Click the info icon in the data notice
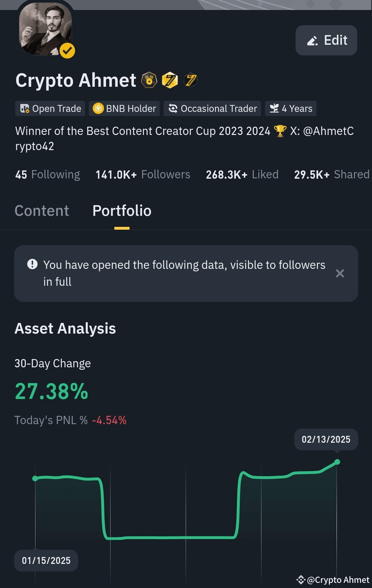This screenshot has width=372, height=588. tap(32, 264)
